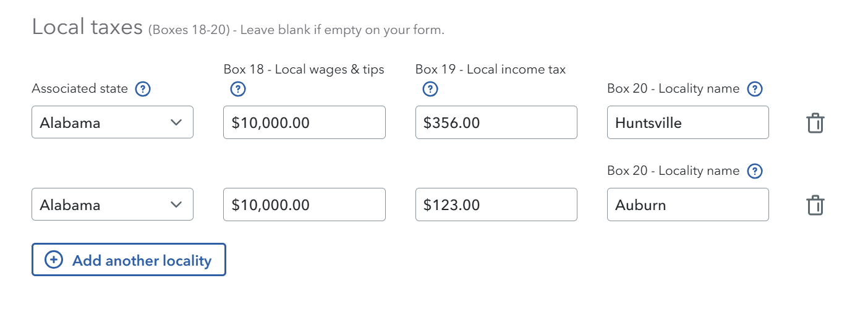Click the Box 18 - Local wages & tips label
The image size is (868, 312).
tap(304, 70)
